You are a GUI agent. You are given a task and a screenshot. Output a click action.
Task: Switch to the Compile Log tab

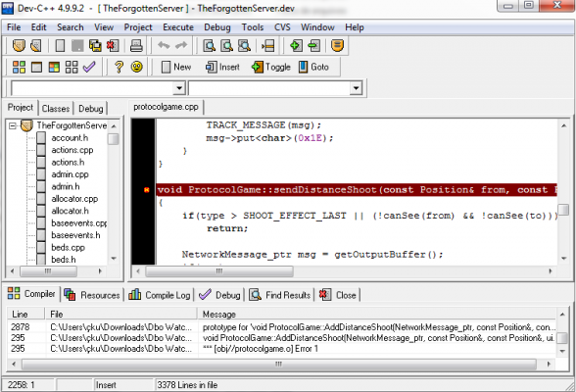tap(160, 295)
